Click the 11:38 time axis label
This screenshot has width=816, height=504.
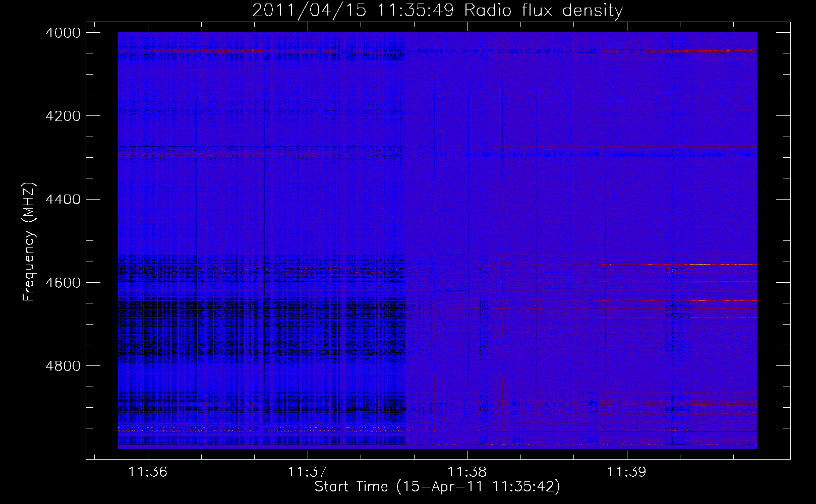tap(467, 472)
